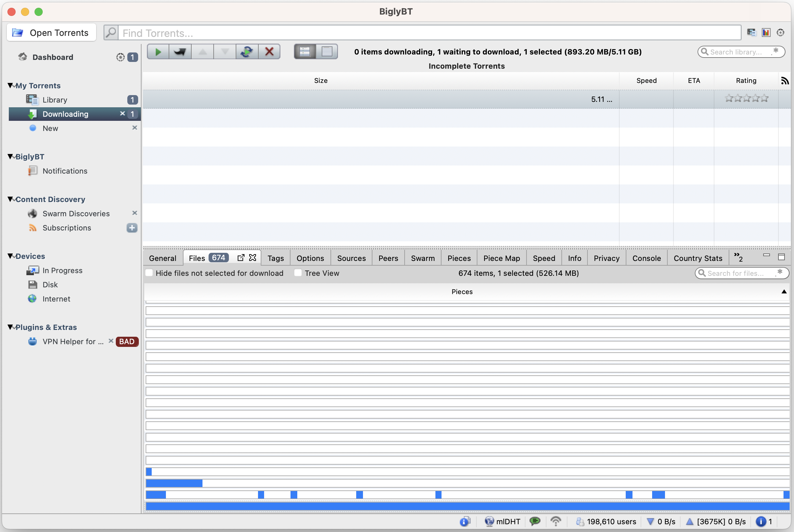Rate the torrent with the star rating
794x532 pixels.
tap(746, 98)
